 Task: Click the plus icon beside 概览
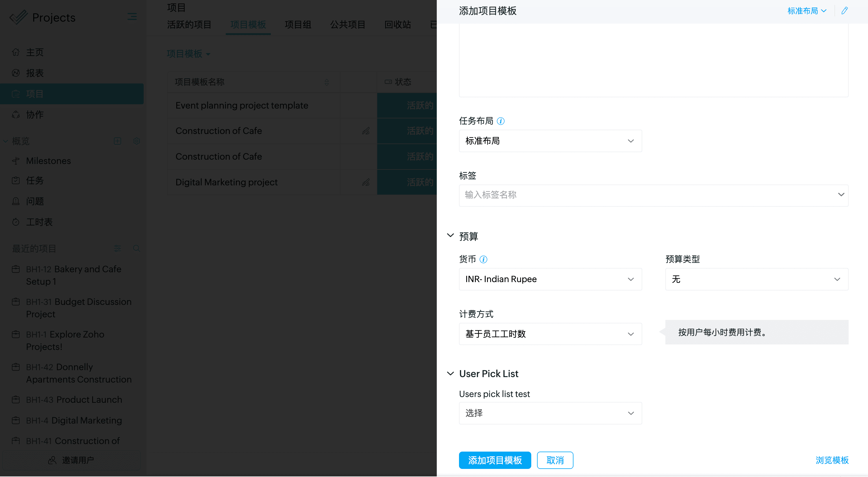tap(117, 141)
